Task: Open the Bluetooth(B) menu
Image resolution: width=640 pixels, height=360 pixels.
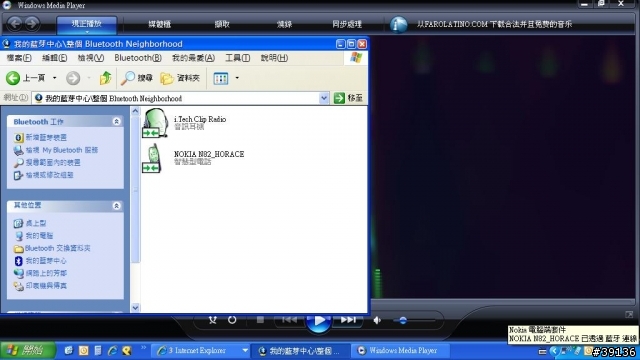Action: [x=138, y=58]
